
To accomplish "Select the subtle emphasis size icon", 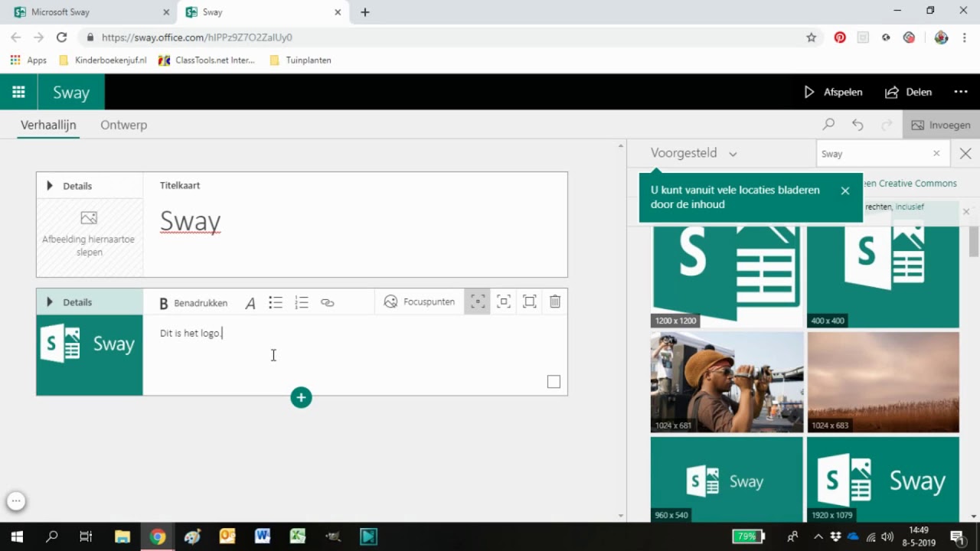I will [x=477, y=302].
